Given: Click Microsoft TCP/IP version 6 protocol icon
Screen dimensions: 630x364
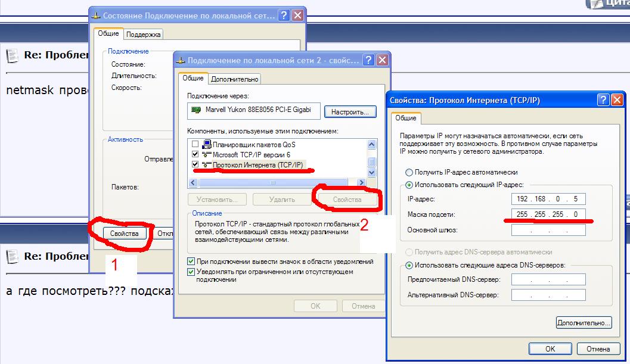Looking at the screenshot, I should [x=206, y=155].
